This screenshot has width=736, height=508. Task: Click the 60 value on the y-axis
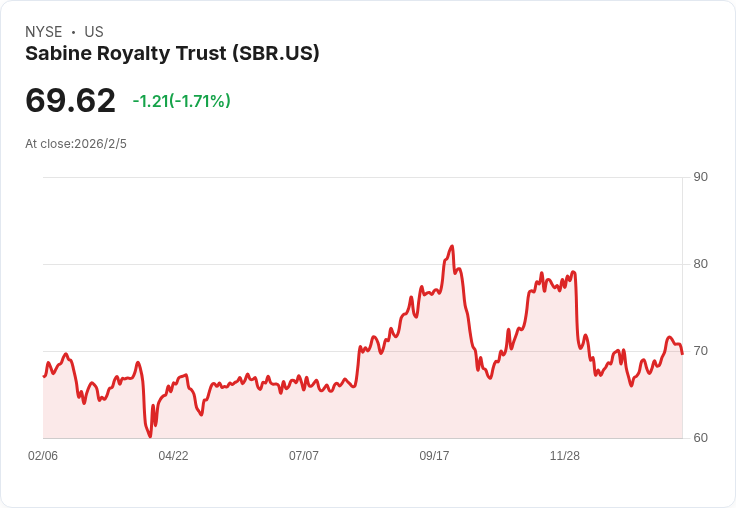700,438
